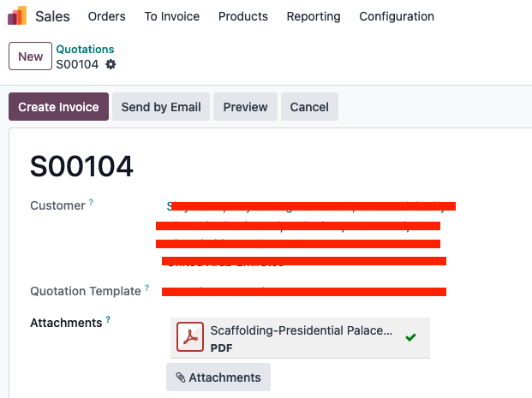
Task: Expand the Reporting menu
Action: pyautogui.click(x=313, y=16)
